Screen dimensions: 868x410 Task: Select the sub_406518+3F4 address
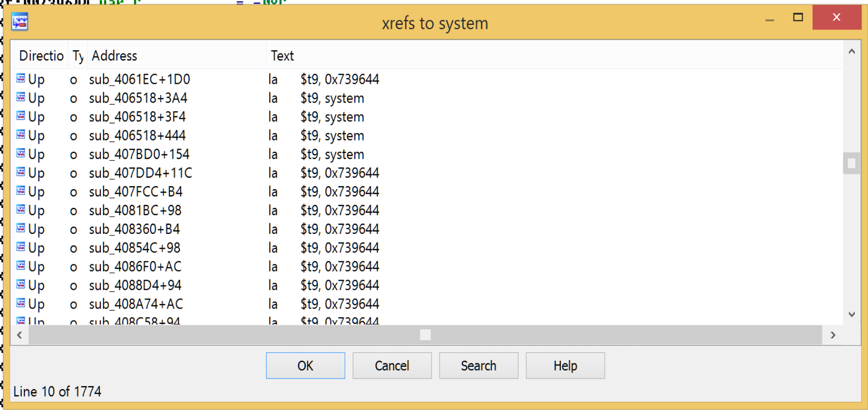point(137,117)
